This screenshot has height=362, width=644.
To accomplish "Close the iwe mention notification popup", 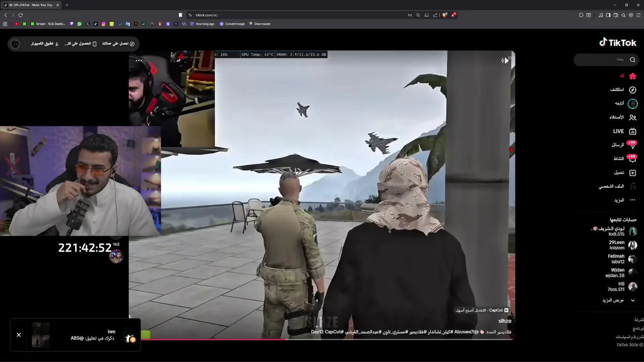I will click(19, 335).
